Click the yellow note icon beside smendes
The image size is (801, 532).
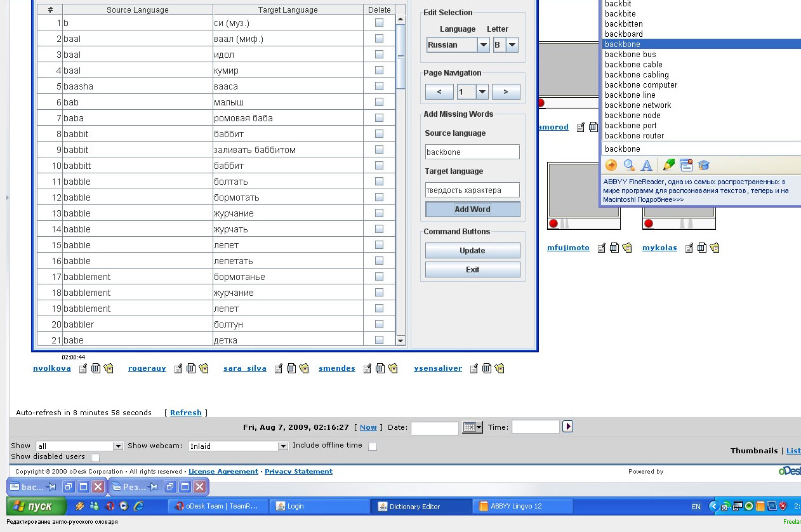(393, 368)
